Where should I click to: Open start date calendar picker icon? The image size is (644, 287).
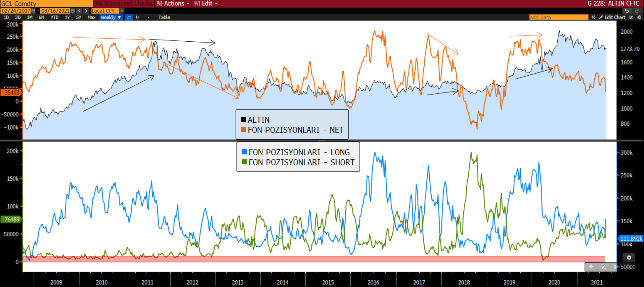click(33, 11)
